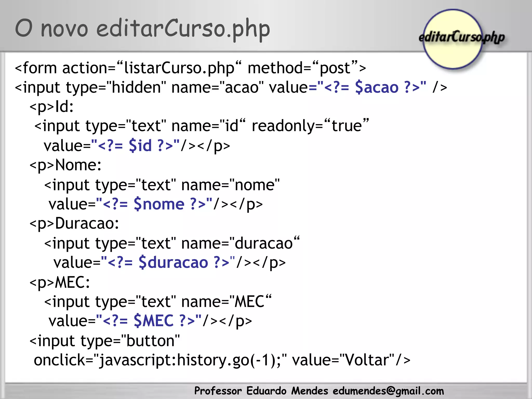Click 'Professor Eduardo Mendes' footer text
The height and width of the screenshot is (399, 532).
[261, 391]
